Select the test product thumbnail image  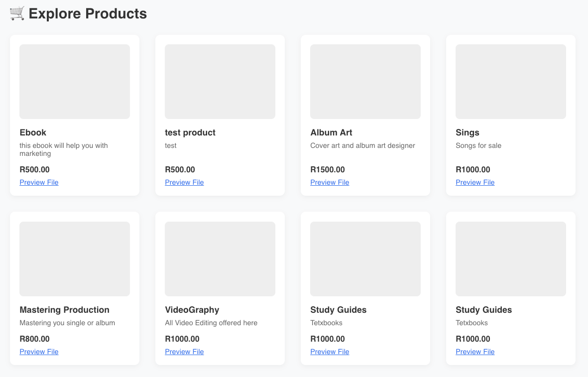coord(220,82)
